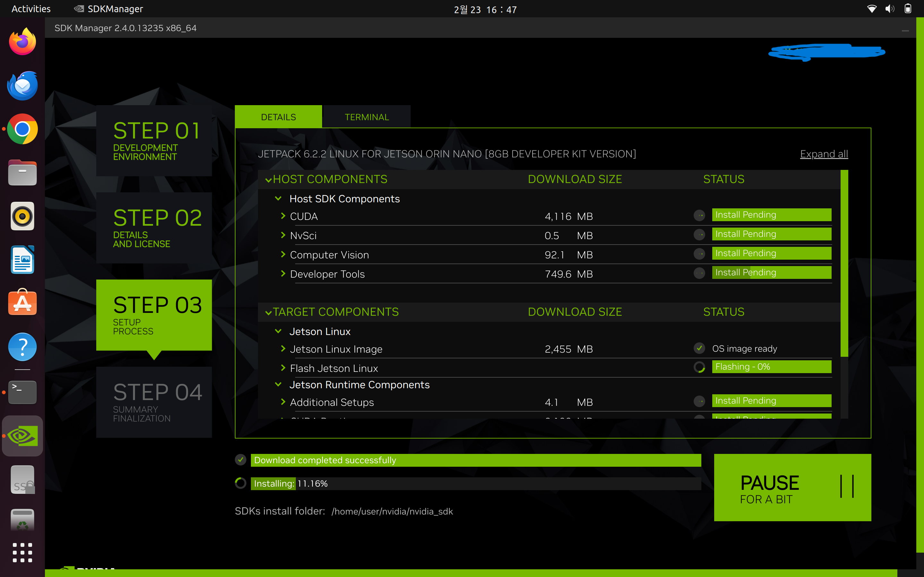
Task: Click the Installing progress bar
Action: pyautogui.click(x=475, y=483)
